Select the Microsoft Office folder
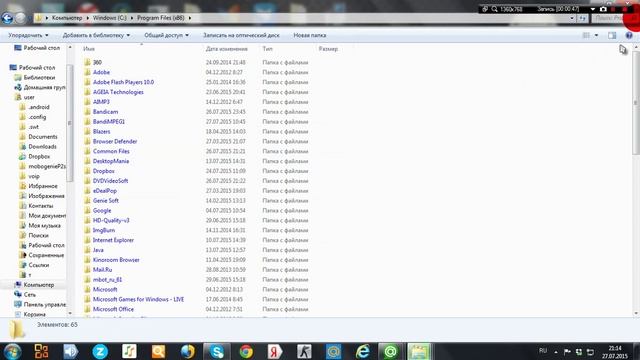Viewport: 640px width, 360px height. coord(113,309)
